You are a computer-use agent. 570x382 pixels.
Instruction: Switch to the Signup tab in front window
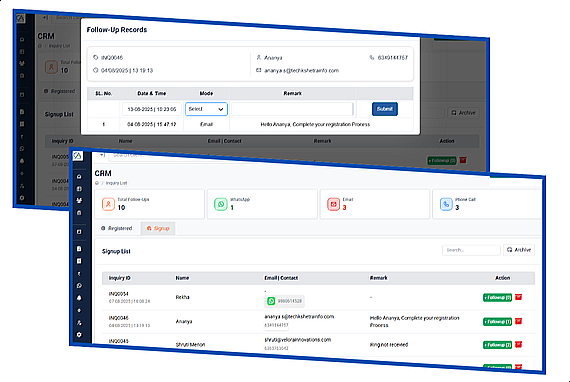pos(158,228)
